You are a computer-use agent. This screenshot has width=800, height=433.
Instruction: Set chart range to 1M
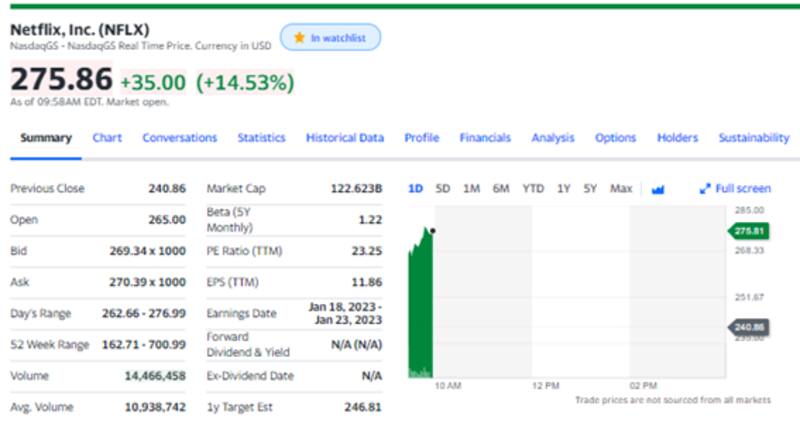471,188
